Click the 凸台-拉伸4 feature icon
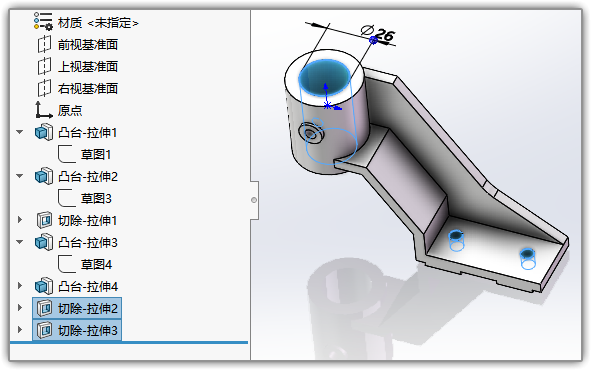Image resolution: width=591 pixels, height=370 pixels. tap(44, 286)
